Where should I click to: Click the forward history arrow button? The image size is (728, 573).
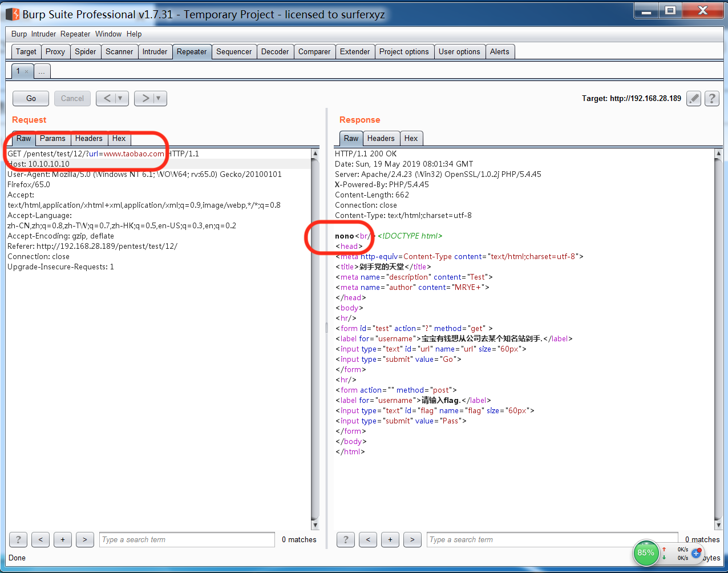pos(145,98)
